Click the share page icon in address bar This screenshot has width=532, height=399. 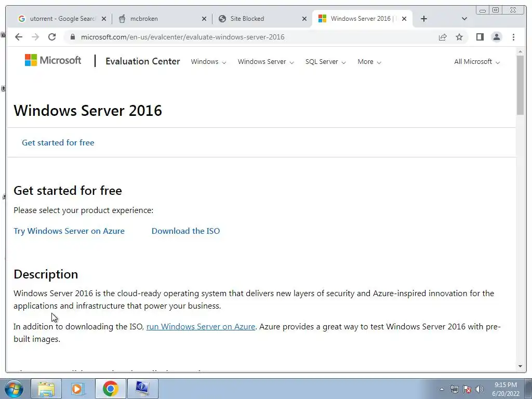click(x=443, y=37)
